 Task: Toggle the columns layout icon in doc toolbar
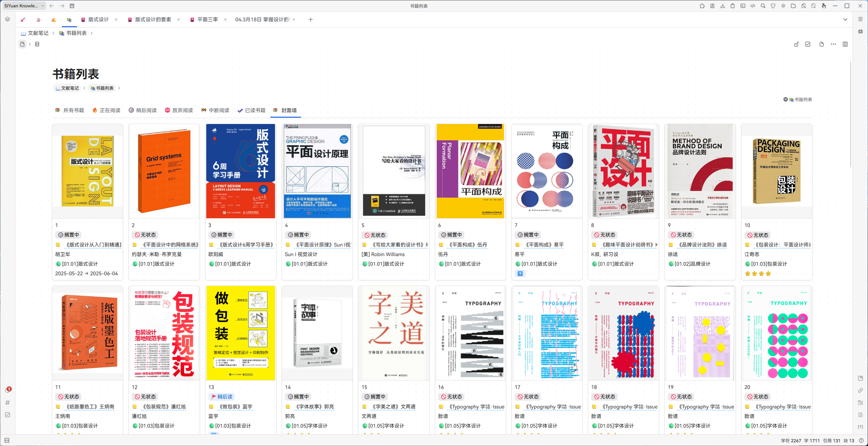tap(845, 44)
